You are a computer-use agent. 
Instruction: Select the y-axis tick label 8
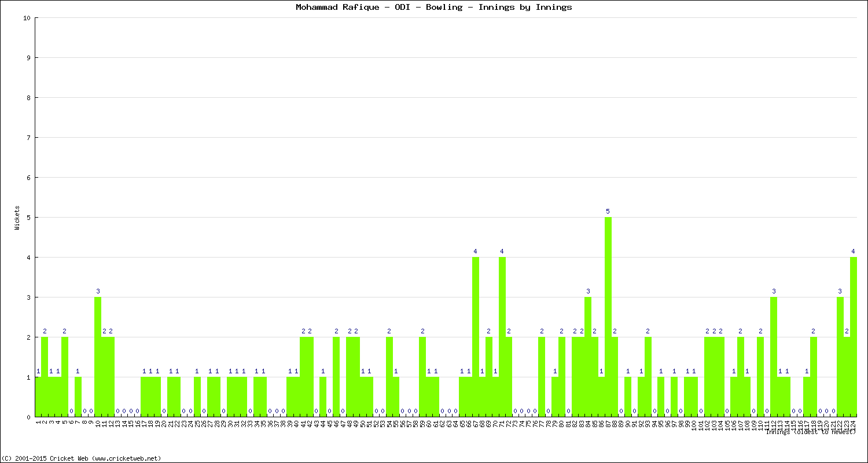click(28, 98)
